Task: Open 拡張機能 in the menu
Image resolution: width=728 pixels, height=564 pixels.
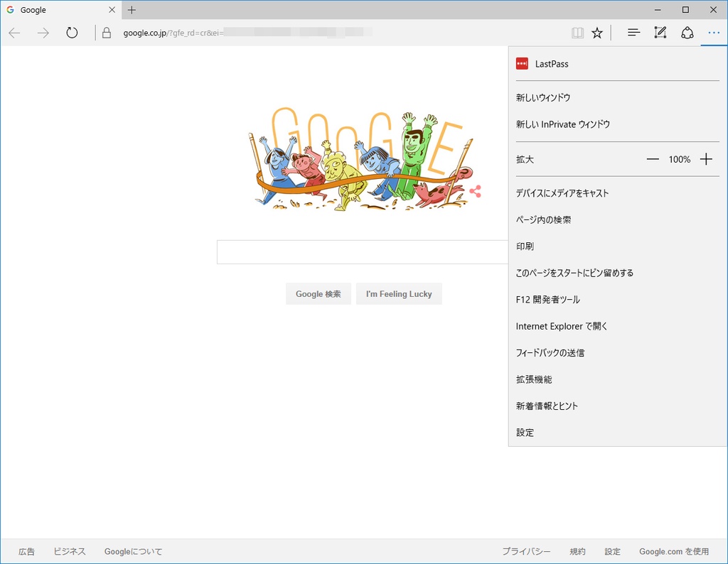Action: (x=618, y=379)
